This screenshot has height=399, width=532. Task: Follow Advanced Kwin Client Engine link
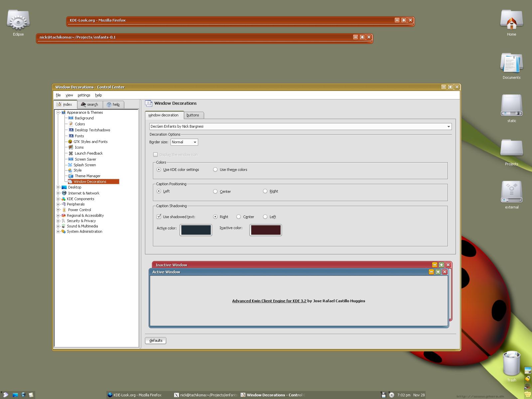coord(269,301)
